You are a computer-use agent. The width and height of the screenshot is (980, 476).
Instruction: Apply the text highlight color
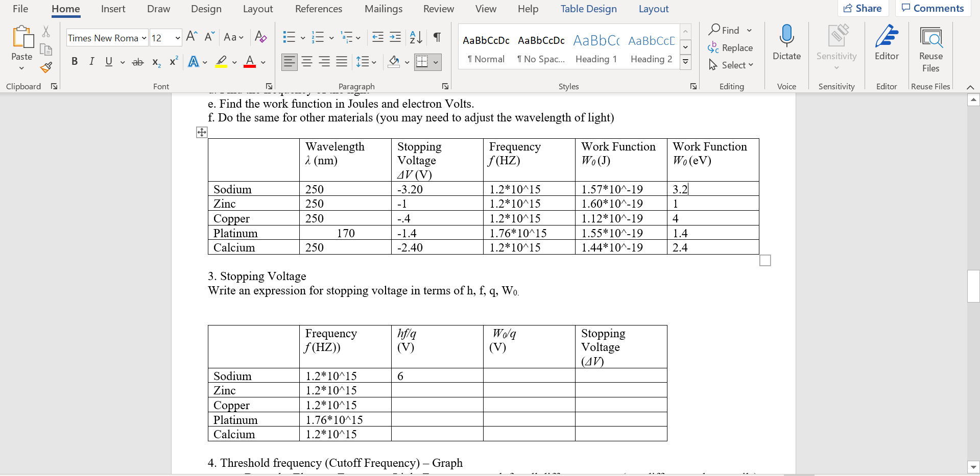pos(221,62)
